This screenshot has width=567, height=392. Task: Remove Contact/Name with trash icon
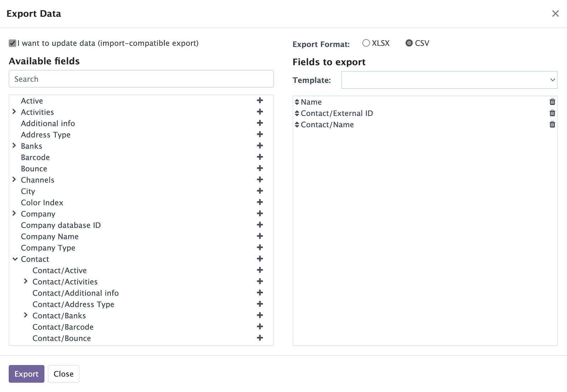click(x=552, y=125)
